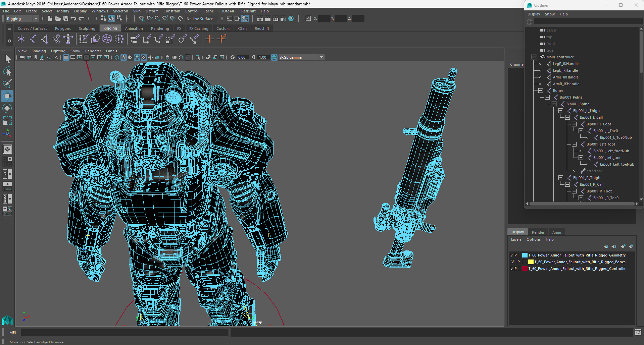This screenshot has width=644, height=345.
Task: Click the No Live Surface field
Action: coord(201,19)
